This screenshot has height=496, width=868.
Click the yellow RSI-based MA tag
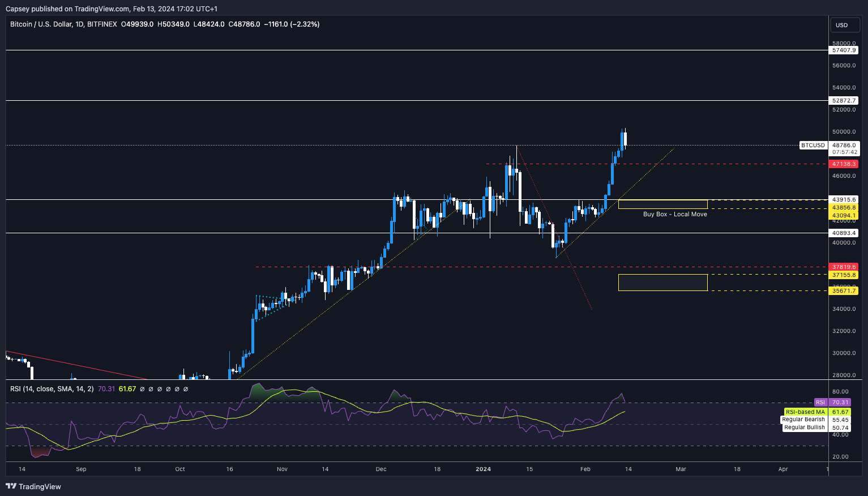(805, 412)
